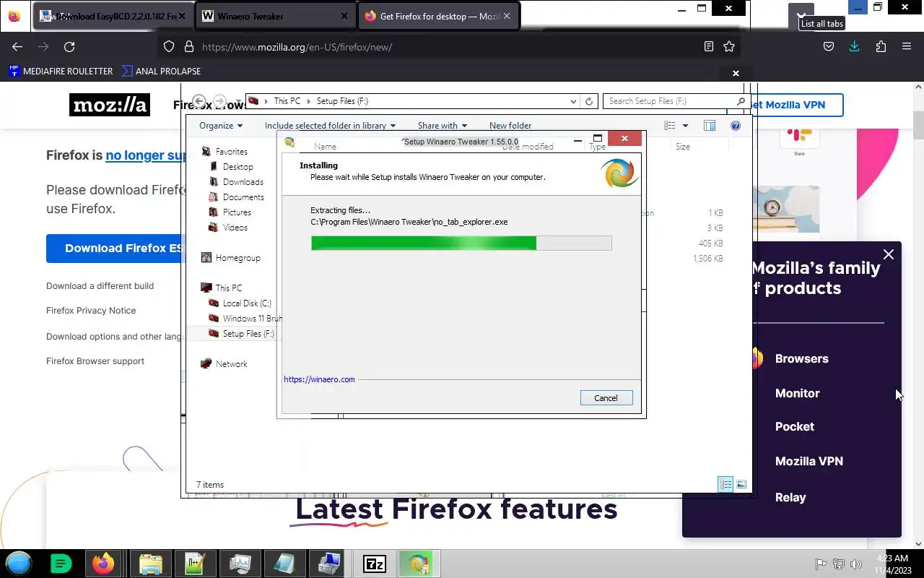Open the view options dropdown arrow in Explorer
This screenshot has width=924, height=578.
[685, 126]
